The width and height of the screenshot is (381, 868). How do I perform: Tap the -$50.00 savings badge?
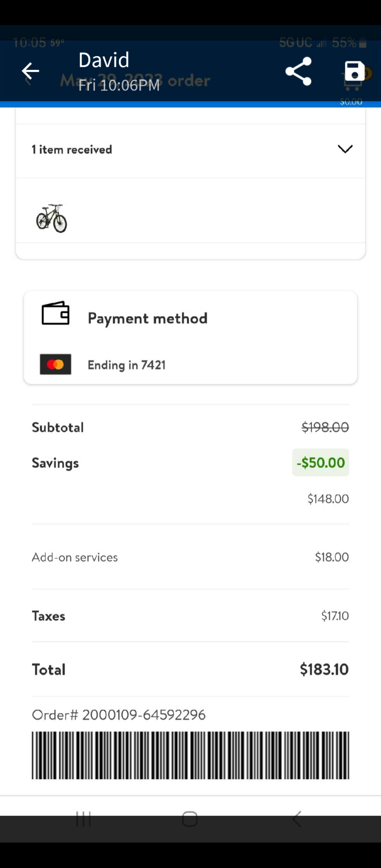pyautogui.click(x=321, y=463)
